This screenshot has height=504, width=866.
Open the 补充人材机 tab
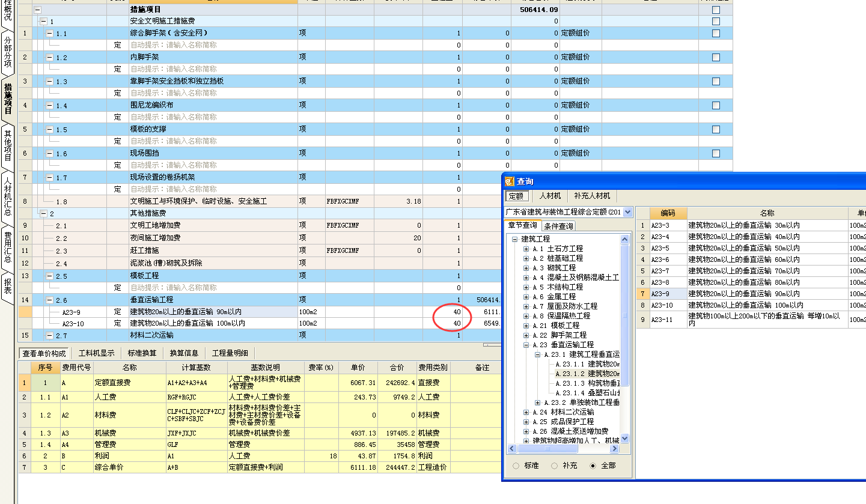592,196
